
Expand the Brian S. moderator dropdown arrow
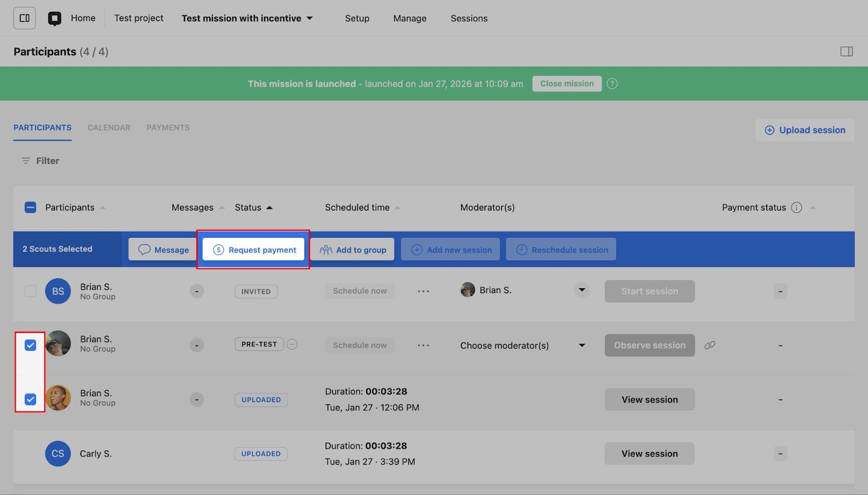coord(582,290)
